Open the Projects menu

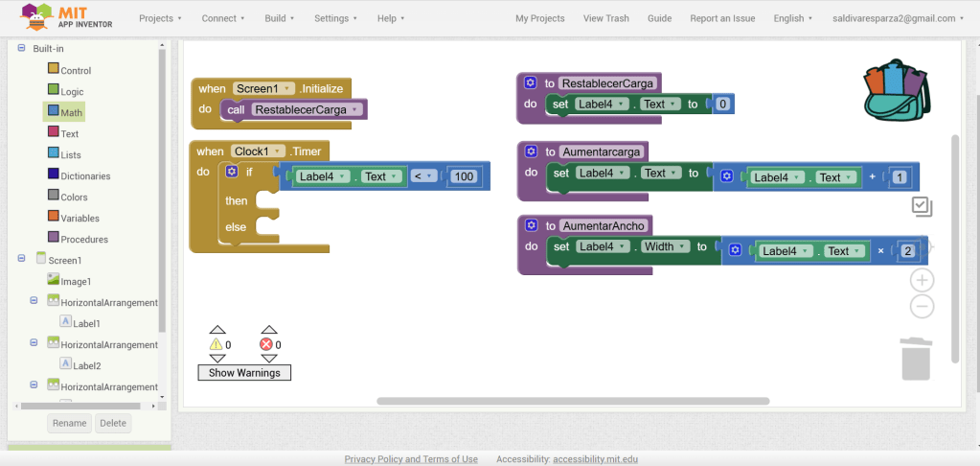[x=161, y=18]
